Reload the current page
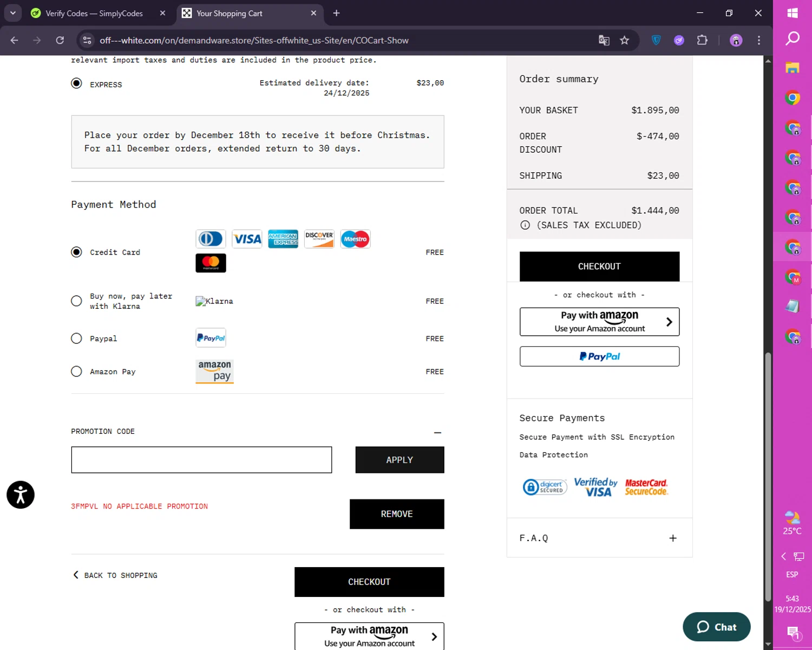 tap(60, 40)
